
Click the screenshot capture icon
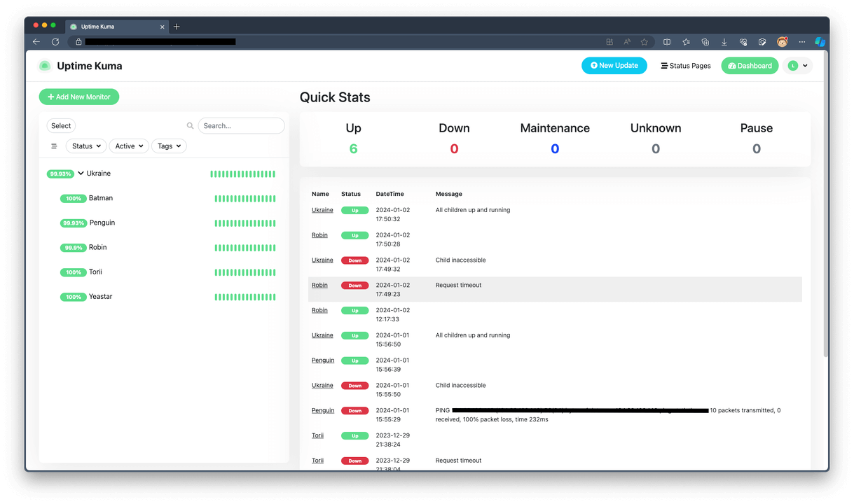coord(762,42)
